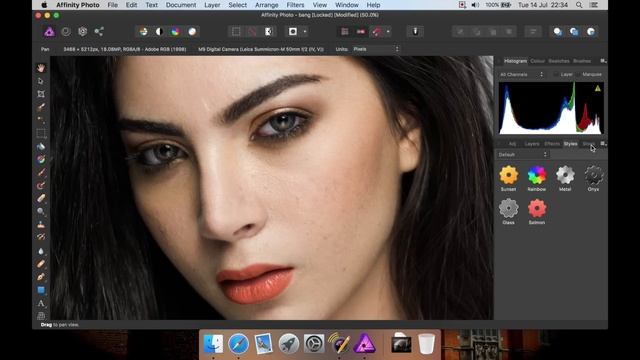Click the Select All toolbar icon

point(236,31)
